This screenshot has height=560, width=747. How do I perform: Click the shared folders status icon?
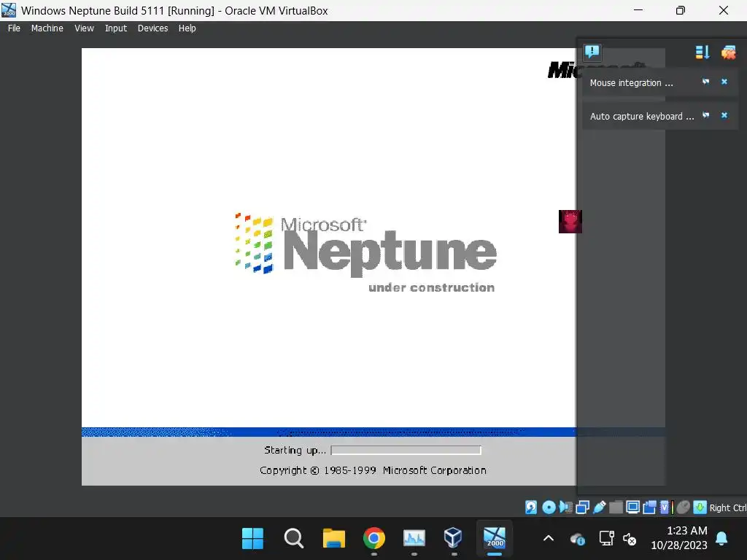pos(616,507)
